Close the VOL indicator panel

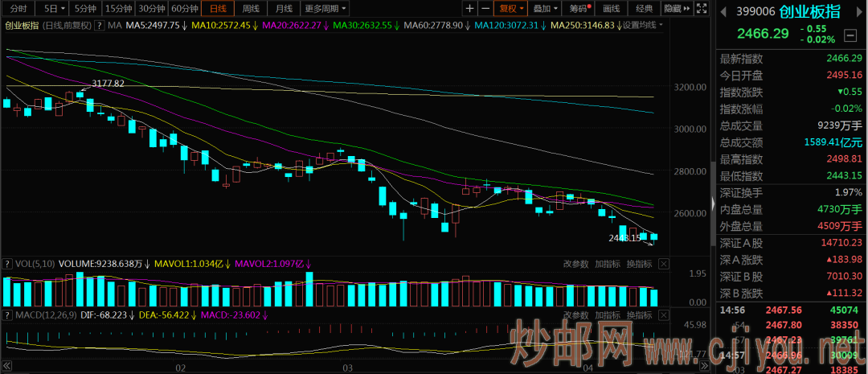(665, 264)
